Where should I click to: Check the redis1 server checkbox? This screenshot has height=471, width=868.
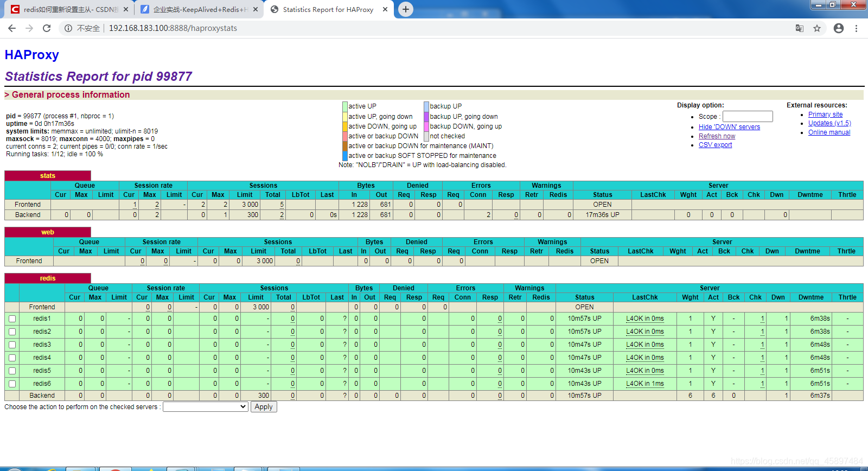(x=12, y=319)
